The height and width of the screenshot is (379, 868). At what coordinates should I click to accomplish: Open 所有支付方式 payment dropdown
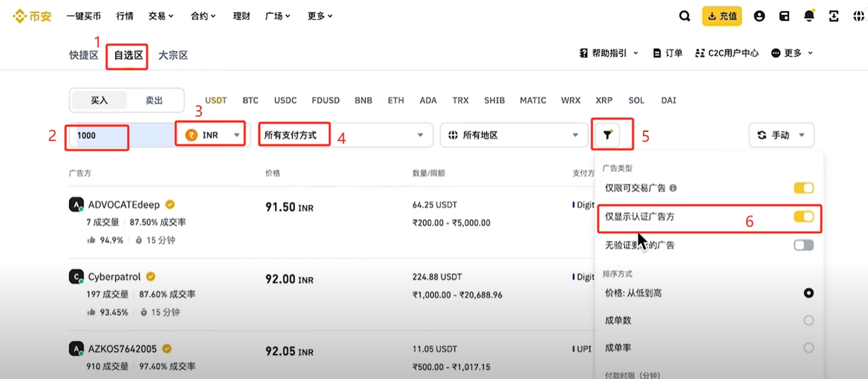point(345,135)
